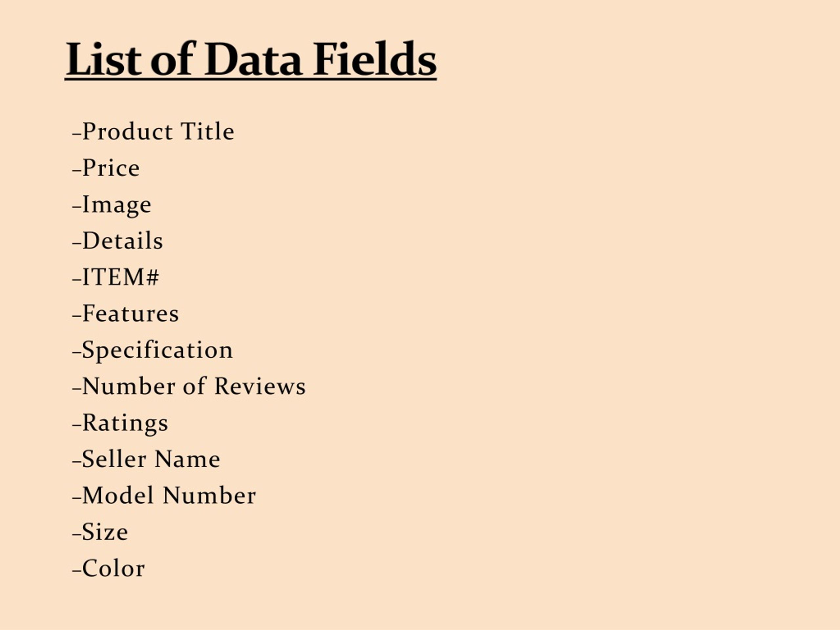Viewport: 840px width, 630px height.
Task: Select the 'ITEM#' entry
Action: tap(116, 277)
